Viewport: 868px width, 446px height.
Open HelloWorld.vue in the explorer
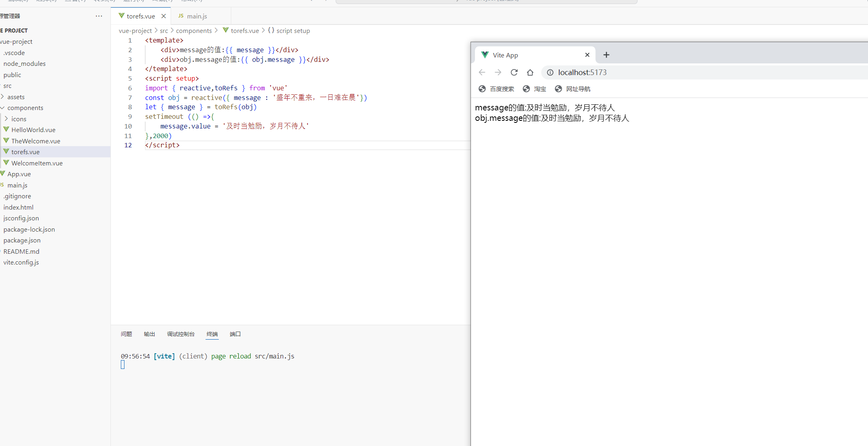[x=33, y=130]
